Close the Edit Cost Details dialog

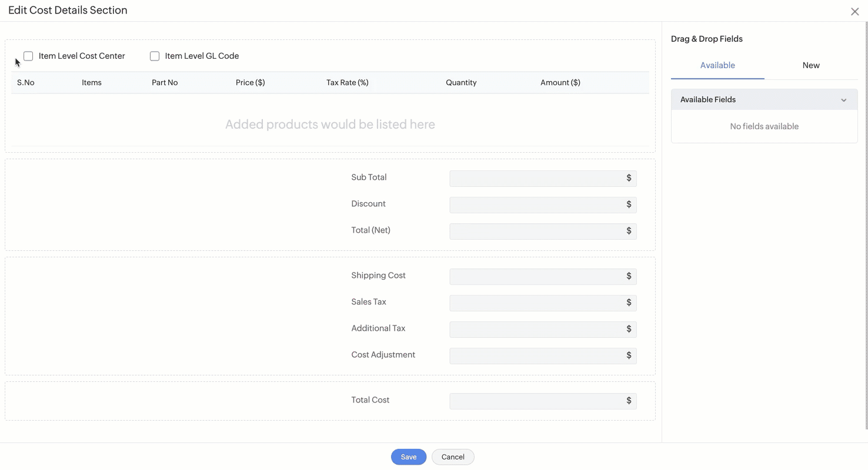tap(854, 12)
